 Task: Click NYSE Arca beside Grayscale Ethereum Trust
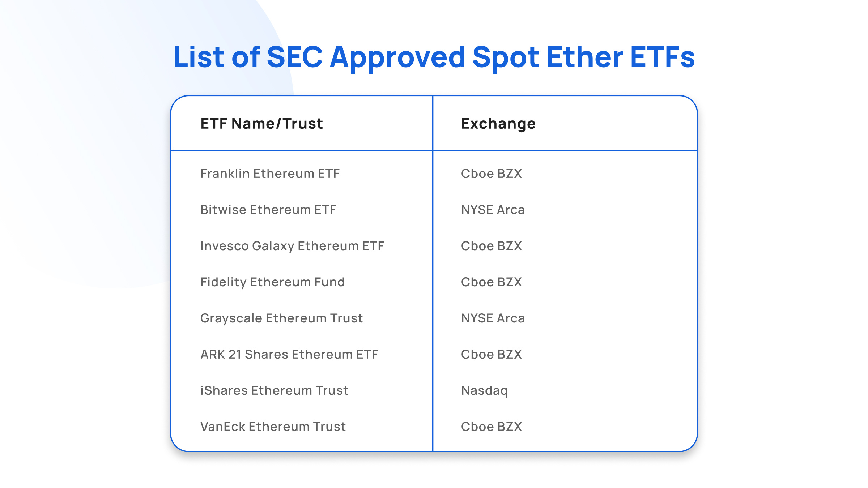pyautogui.click(x=493, y=318)
